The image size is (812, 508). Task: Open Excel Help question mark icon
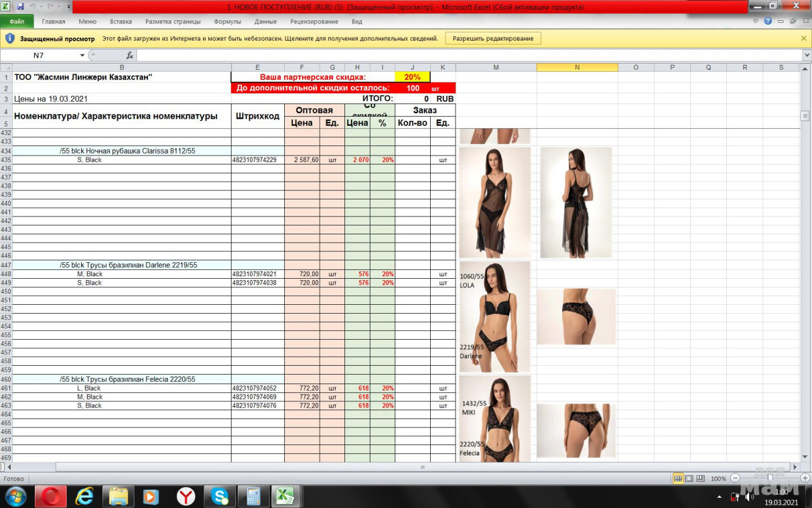pos(768,21)
